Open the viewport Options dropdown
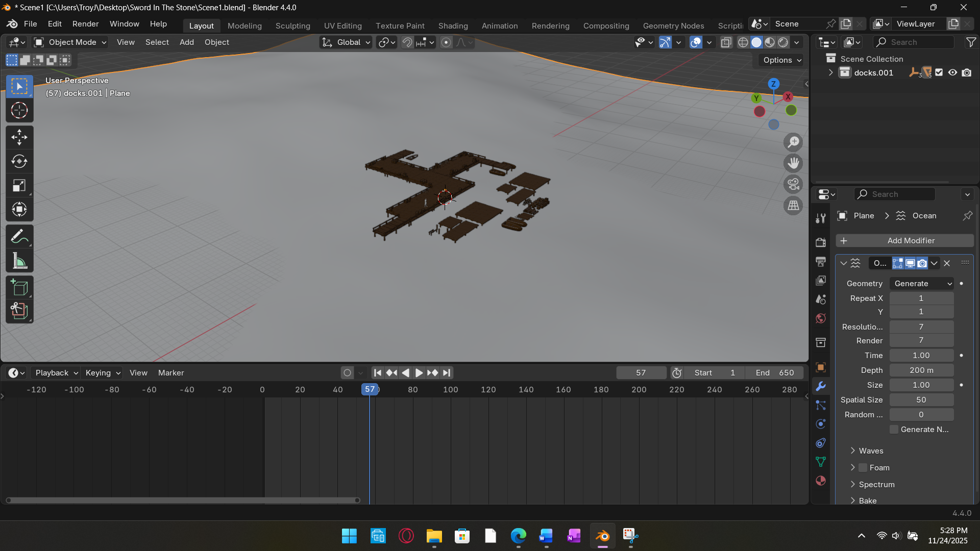This screenshot has height=551, width=980. pos(781,60)
